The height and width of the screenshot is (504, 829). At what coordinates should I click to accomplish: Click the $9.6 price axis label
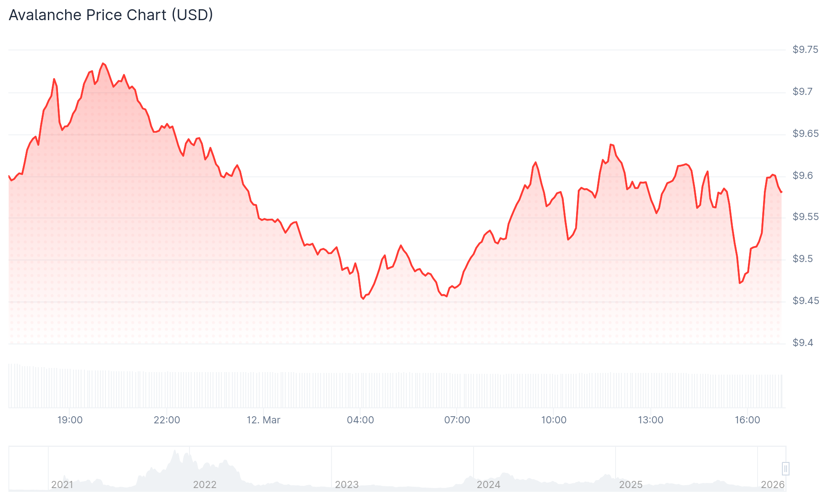coord(803,176)
